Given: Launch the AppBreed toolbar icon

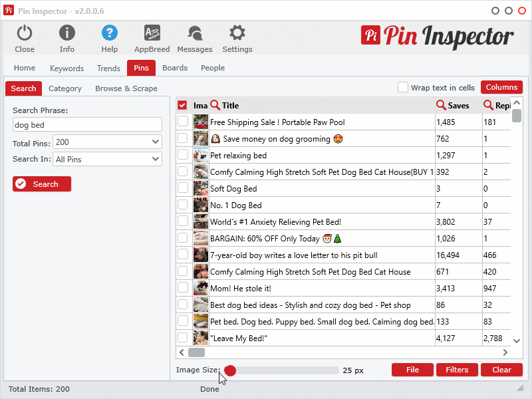Looking at the screenshot, I should pos(152,33).
